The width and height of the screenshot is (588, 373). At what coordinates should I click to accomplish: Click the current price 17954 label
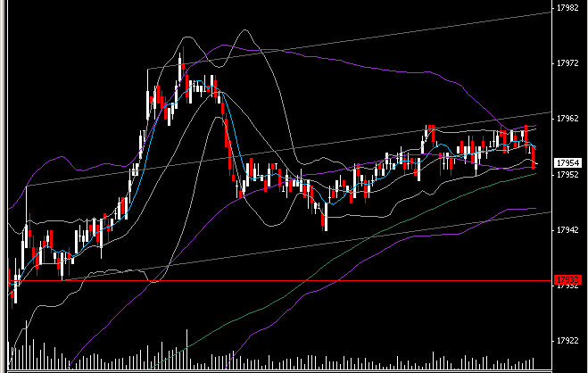(x=567, y=163)
